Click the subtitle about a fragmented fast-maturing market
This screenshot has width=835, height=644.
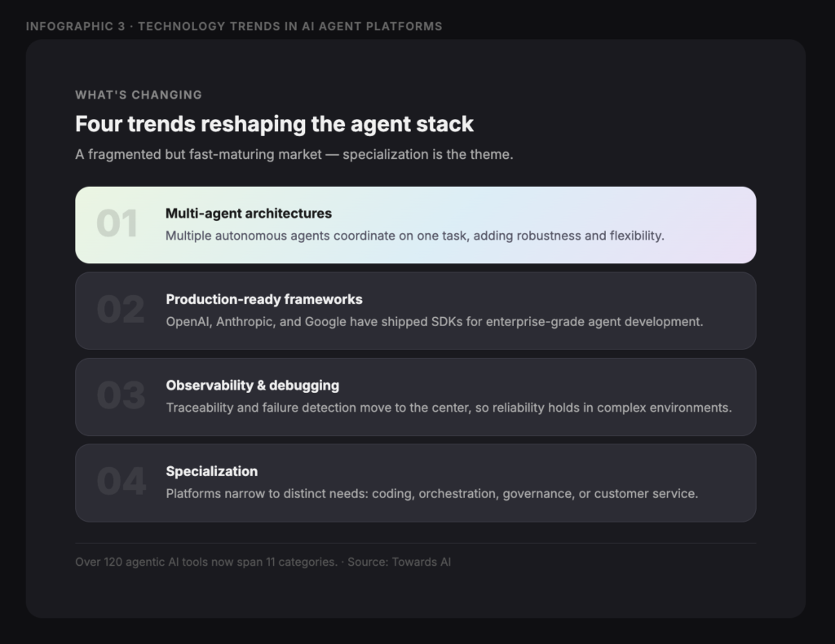tap(294, 154)
